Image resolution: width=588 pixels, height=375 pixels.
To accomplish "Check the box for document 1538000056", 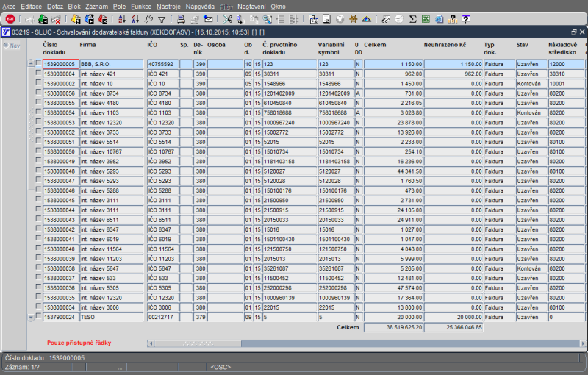I will [39, 93].
